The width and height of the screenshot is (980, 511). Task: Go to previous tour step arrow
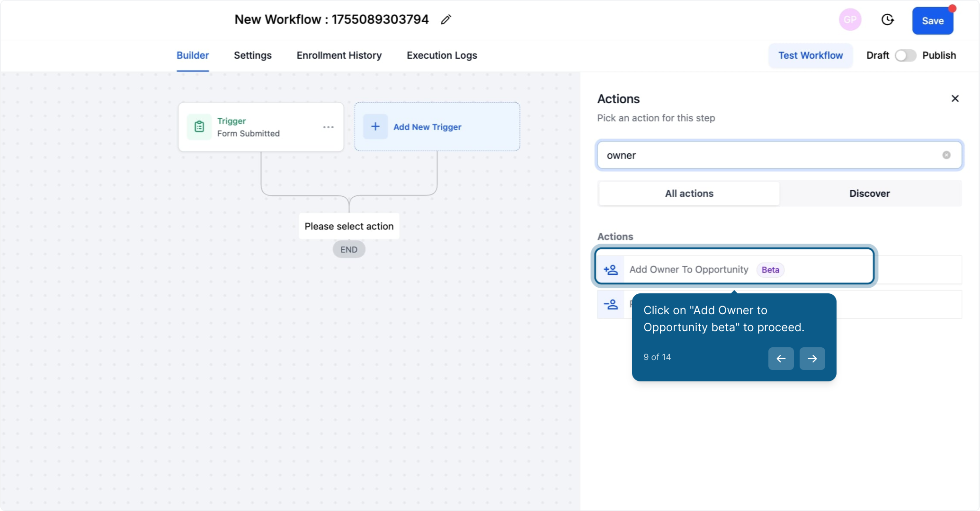coord(781,359)
